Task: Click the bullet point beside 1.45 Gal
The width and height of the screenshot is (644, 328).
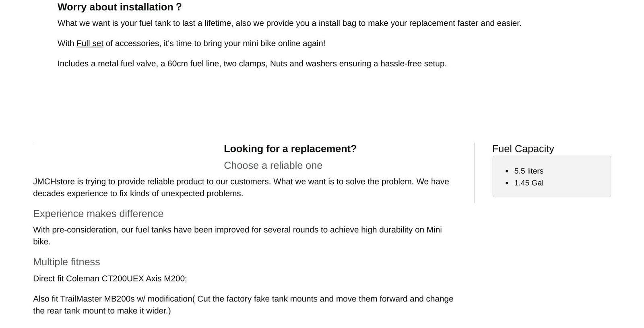Action: (x=507, y=183)
